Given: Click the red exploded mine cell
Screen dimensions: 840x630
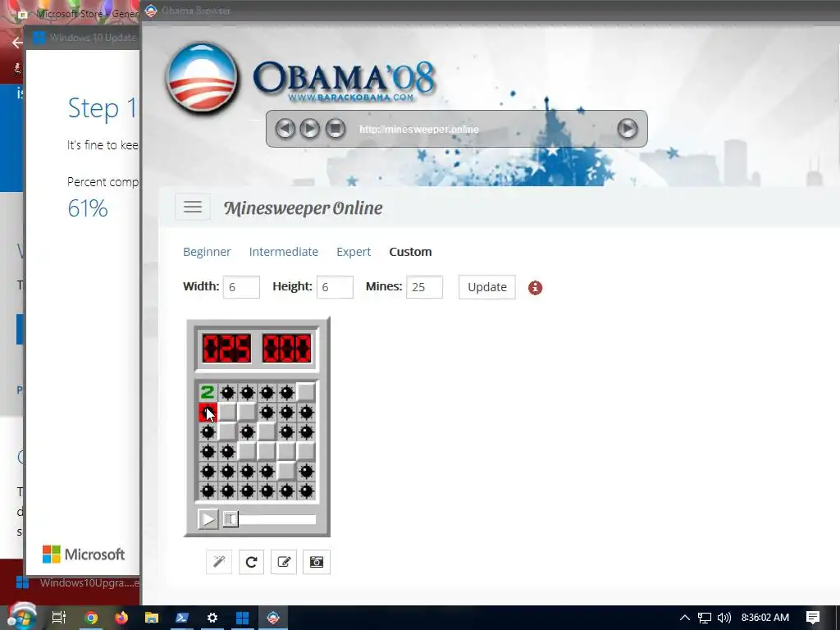Looking at the screenshot, I should pos(208,413).
